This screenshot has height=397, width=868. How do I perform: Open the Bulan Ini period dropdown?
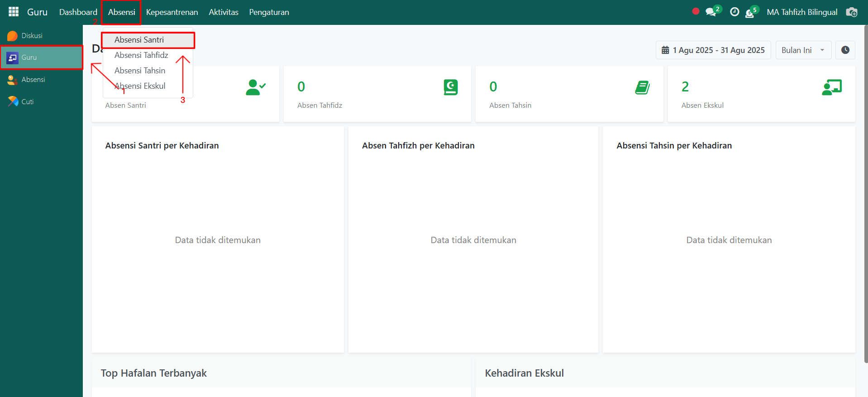(x=803, y=50)
